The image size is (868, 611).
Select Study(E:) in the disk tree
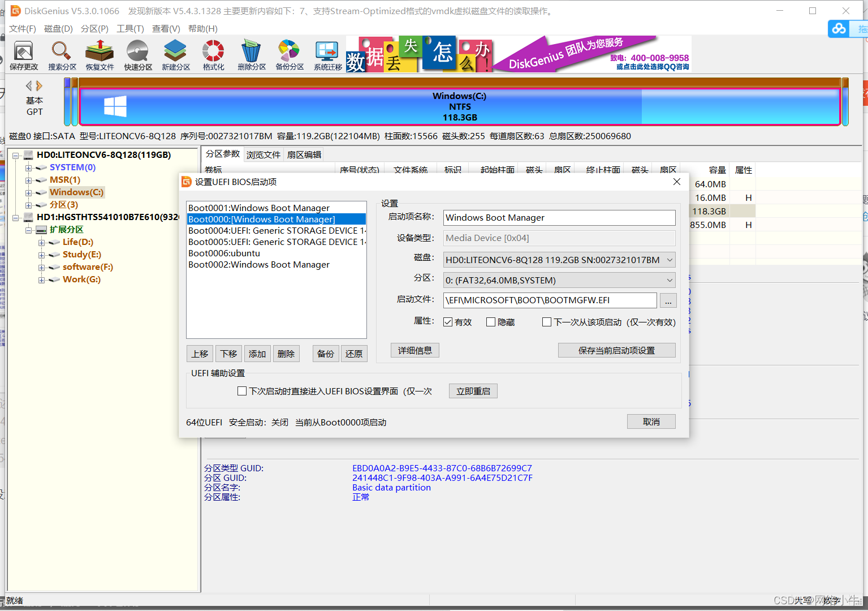pyautogui.click(x=82, y=255)
